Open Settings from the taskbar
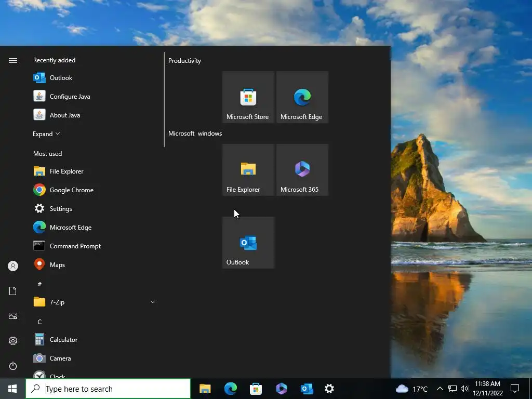The height and width of the screenshot is (399, 532). click(x=329, y=389)
